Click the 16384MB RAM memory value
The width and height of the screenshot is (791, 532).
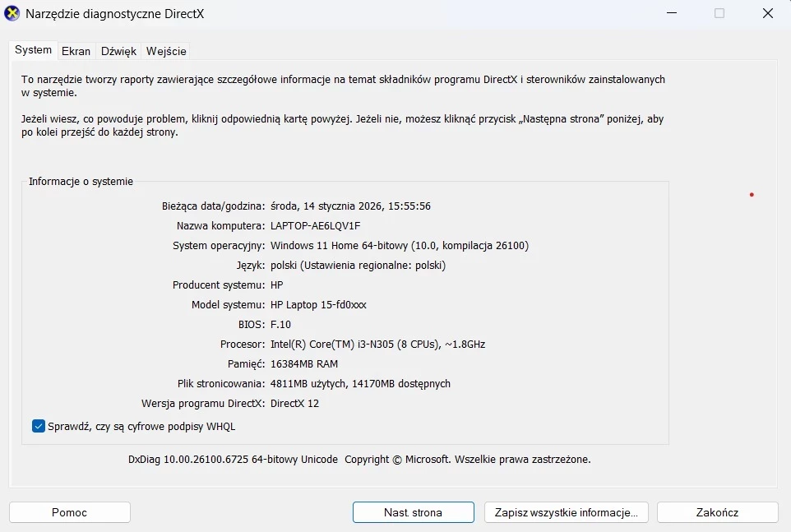point(303,363)
